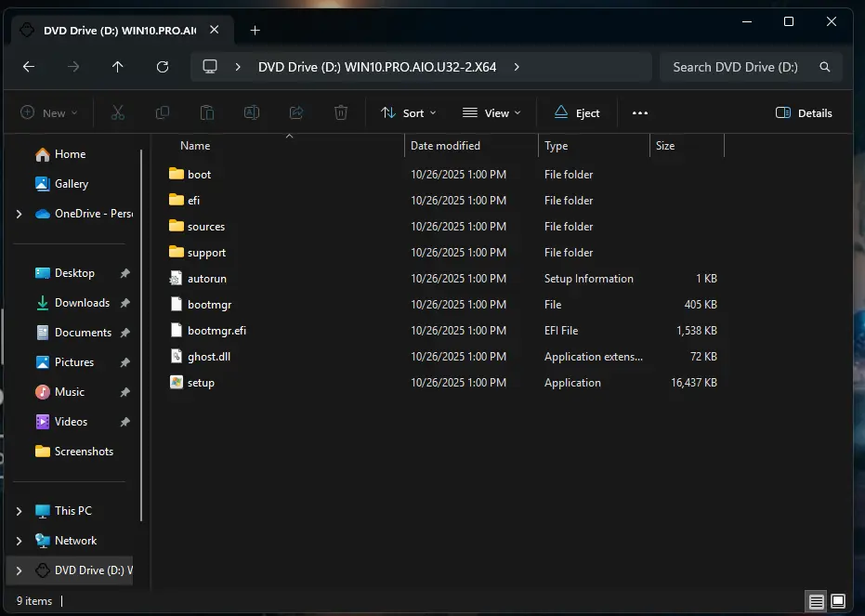865x616 pixels.
Task: Click the search magnifier icon
Action: click(825, 67)
